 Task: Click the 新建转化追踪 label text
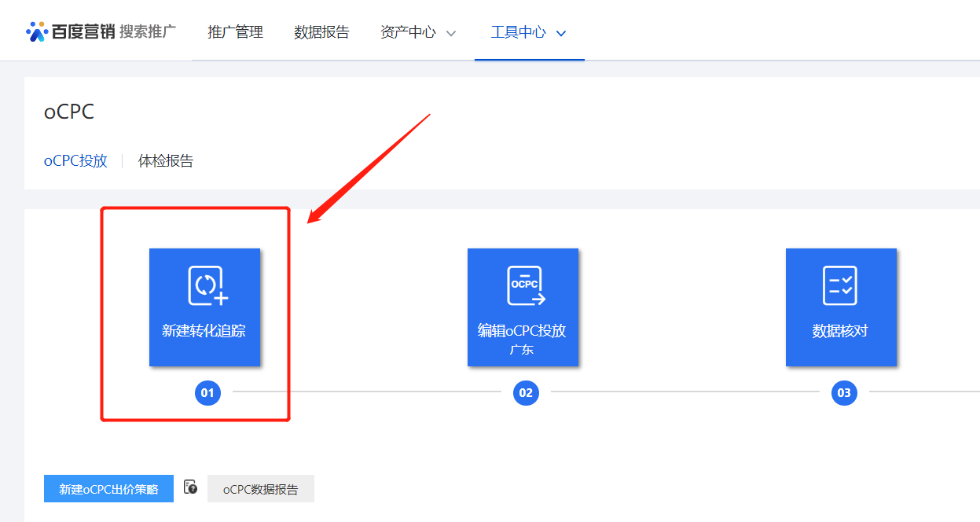coord(204,331)
